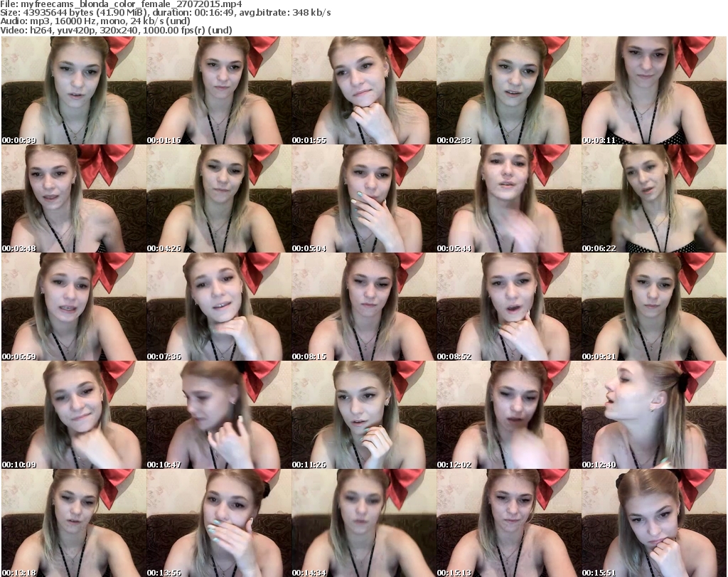Choose the preview frame labeled 00:11:26

click(363, 415)
